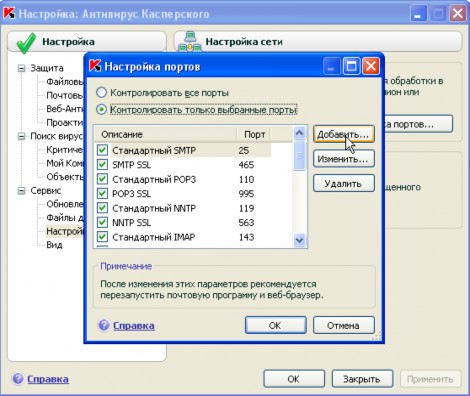Select the Проактивная tree item

[64, 123]
